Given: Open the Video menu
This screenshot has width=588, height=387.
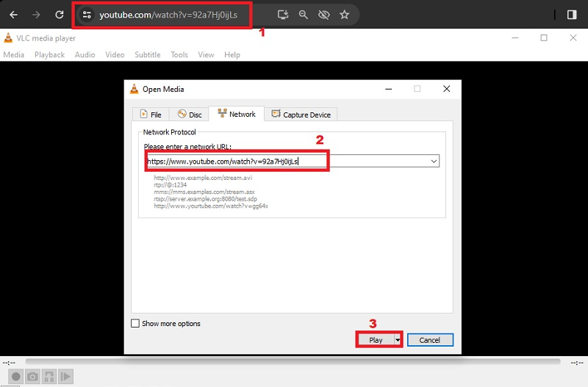Looking at the screenshot, I should [115, 54].
